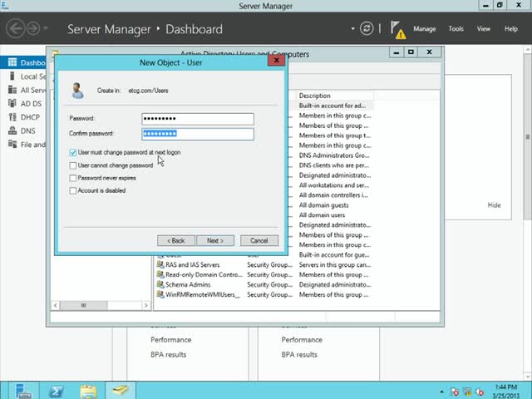This screenshot has width=532, height=399.
Task: Click the WinRMRemoteWMIUsers__ group icon
Action: coord(160,294)
